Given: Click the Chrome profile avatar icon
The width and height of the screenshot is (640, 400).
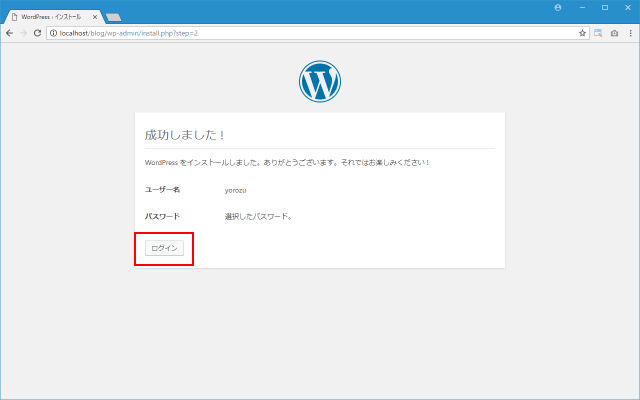Looking at the screenshot, I should [558, 7].
